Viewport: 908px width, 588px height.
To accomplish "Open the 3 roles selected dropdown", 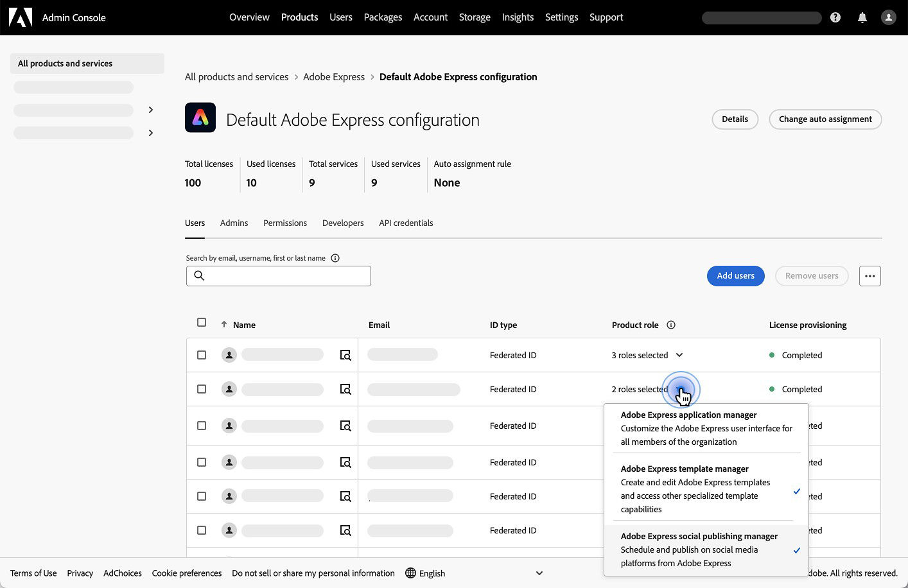I will tap(647, 354).
